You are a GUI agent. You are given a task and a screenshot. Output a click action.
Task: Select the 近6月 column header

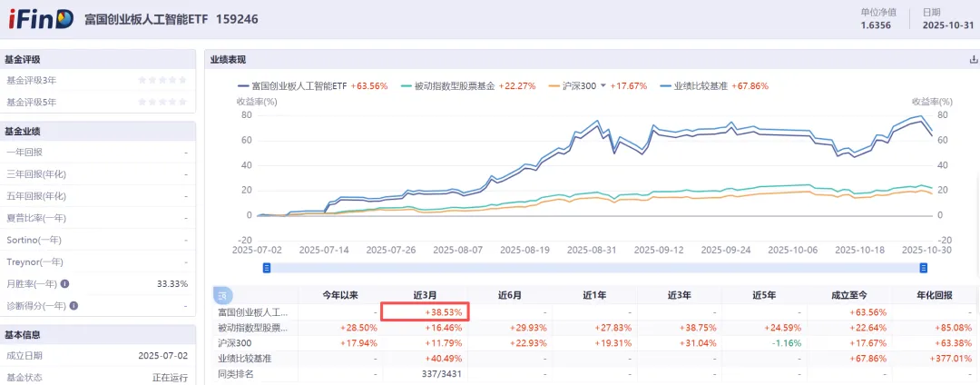[x=510, y=294]
